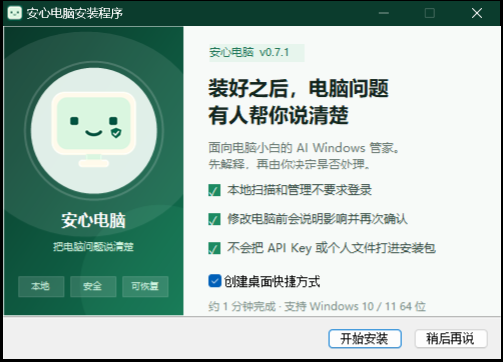Screen dimensions: 503x362
Task: Click the 本地 tag in the left panel
Action: (41, 286)
